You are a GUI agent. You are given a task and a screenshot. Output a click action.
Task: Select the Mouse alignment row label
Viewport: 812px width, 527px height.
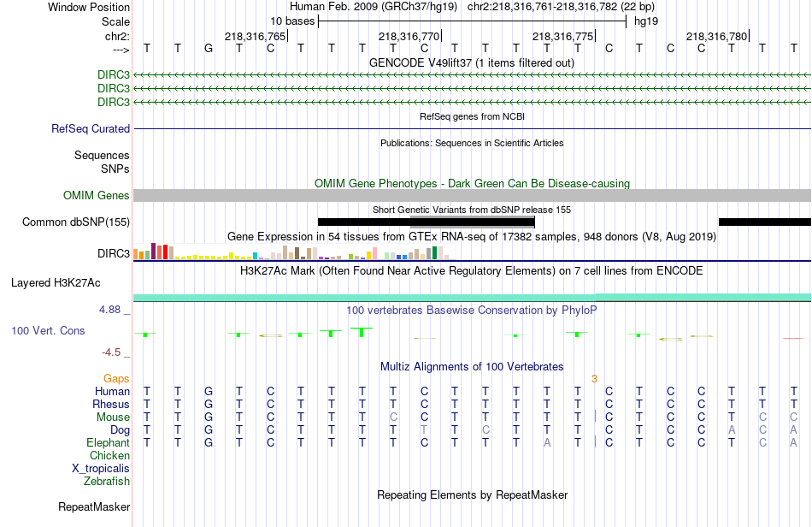pos(113,417)
